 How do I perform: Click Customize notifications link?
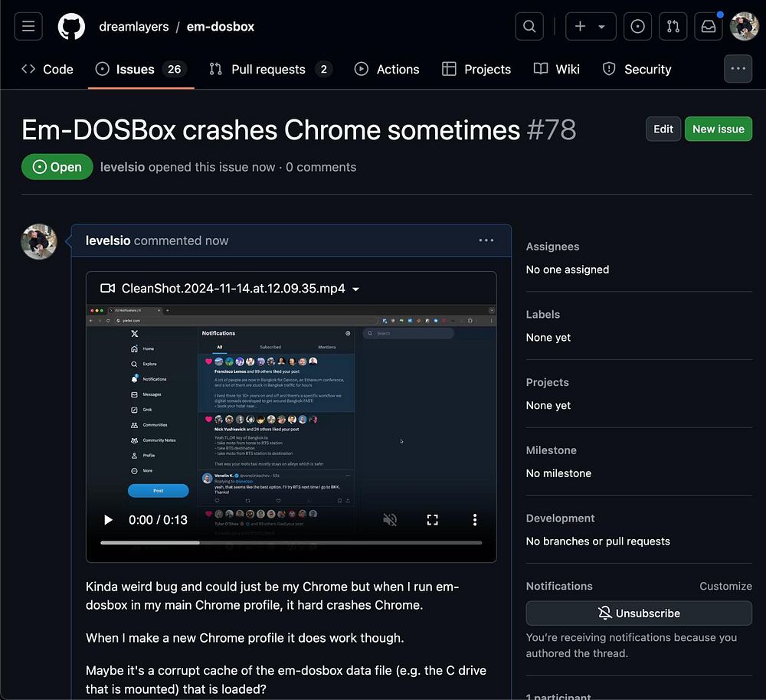click(725, 586)
